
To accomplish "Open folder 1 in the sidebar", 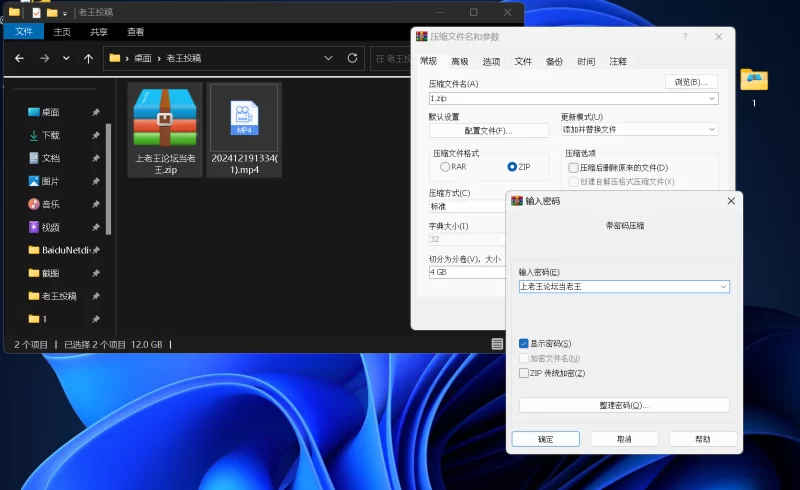I will pyautogui.click(x=38, y=319).
